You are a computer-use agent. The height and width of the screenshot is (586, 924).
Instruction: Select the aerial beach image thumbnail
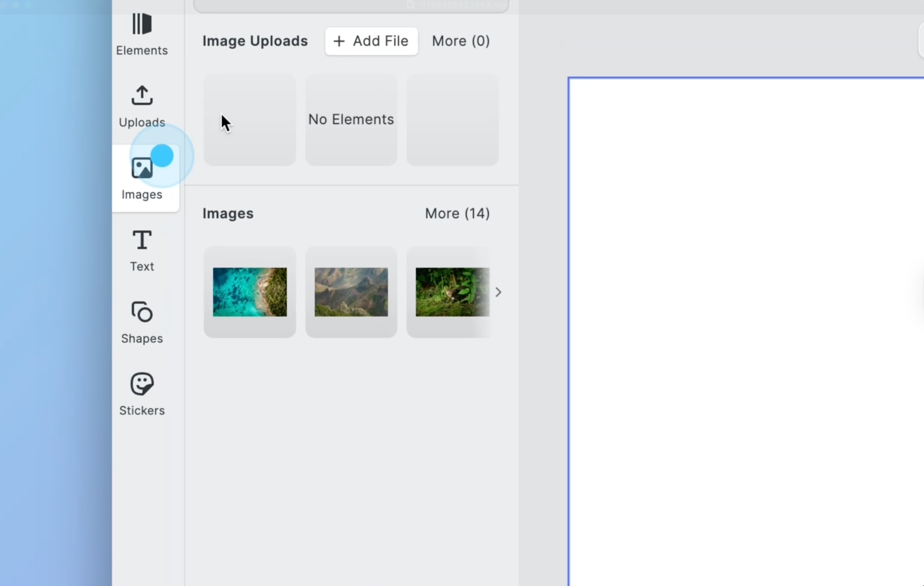tap(249, 292)
